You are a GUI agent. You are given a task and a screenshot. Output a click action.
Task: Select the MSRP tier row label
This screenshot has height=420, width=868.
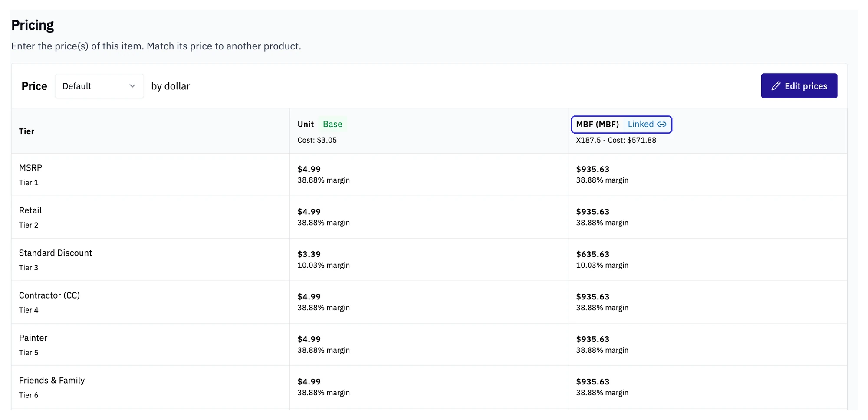tap(30, 168)
